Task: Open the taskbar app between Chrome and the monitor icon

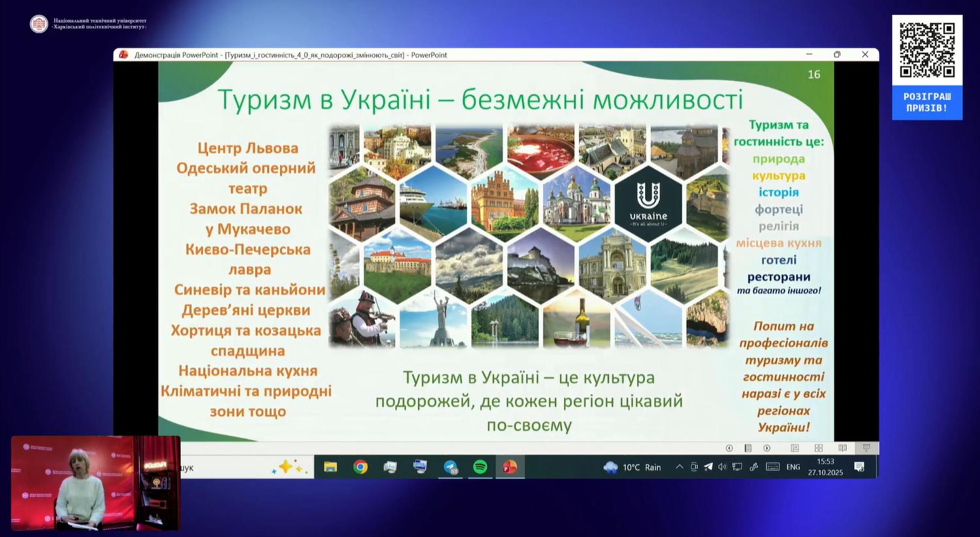Action: [x=390, y=467]
